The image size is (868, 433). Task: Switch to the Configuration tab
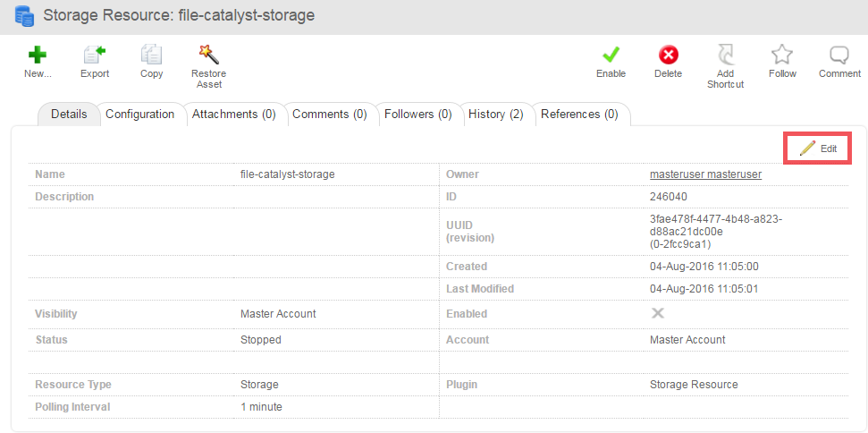coord(139,114)
